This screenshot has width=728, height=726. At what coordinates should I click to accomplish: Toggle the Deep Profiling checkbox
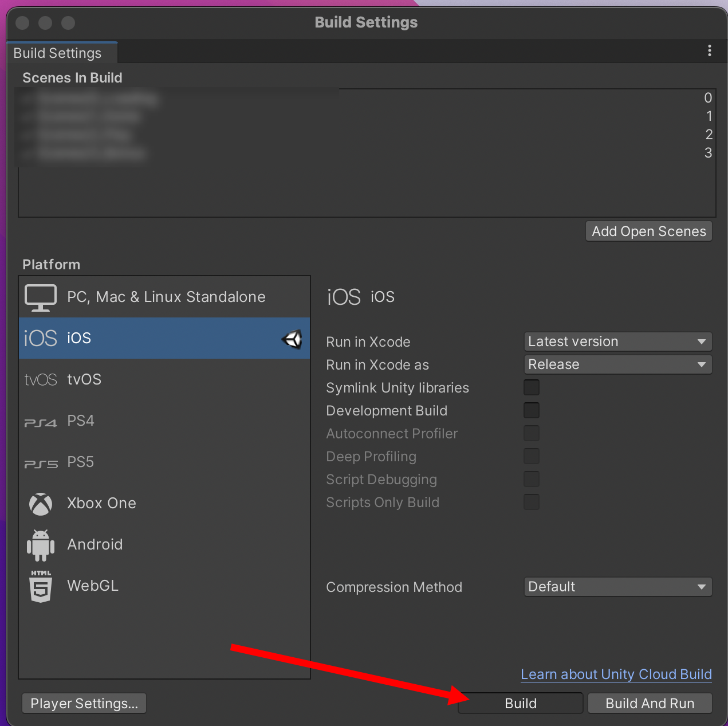[532, 456]
